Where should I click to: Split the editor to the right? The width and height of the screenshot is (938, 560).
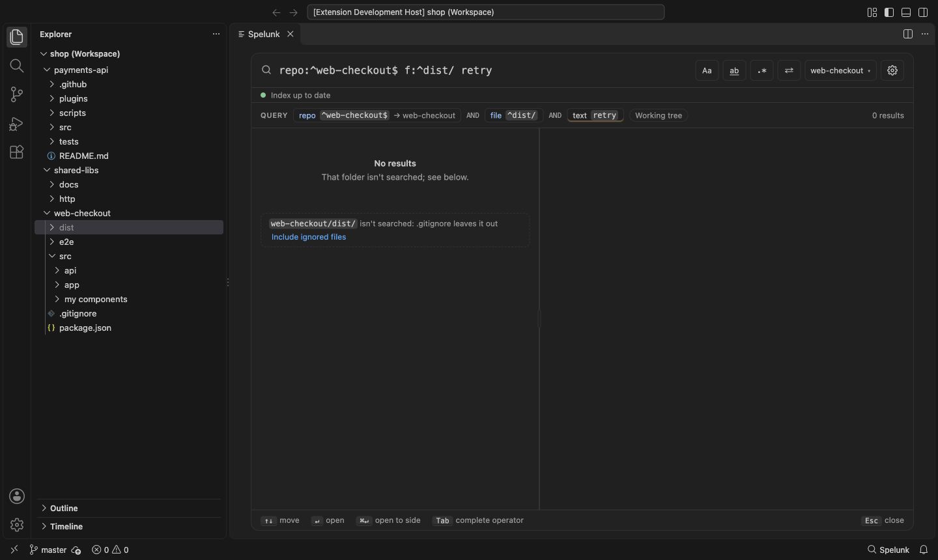(x=908, y=34)
